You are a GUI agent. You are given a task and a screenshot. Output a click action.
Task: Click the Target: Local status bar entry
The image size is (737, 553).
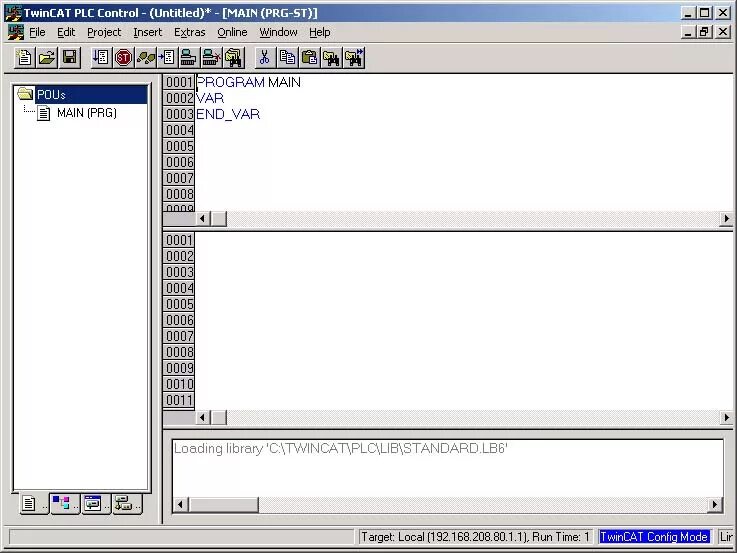click(475, 537)
